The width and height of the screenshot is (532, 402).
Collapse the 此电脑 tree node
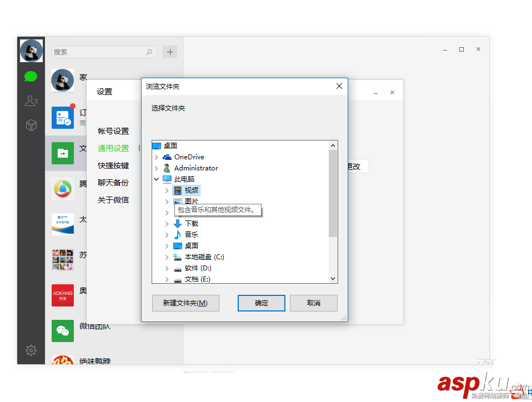point(156,179)
